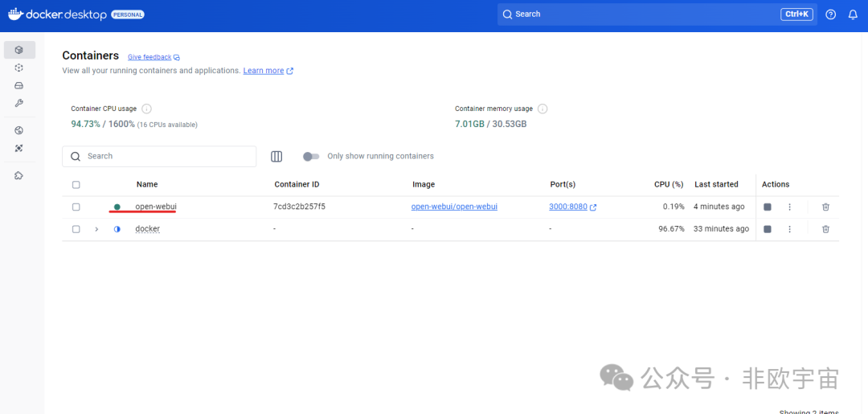The image size is (868, 414).
Task: Open the Extensions puzzle icon in sidebar
Action: coord(19,175)
